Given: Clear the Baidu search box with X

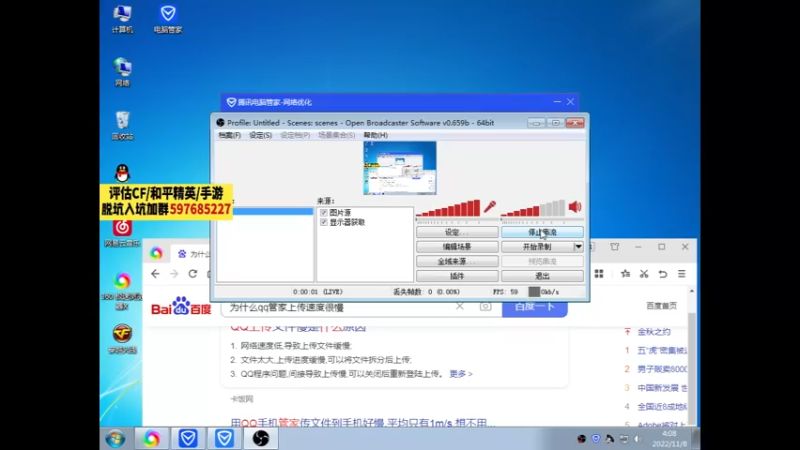Looking at the screenshot, I should [x=460, y=307].
